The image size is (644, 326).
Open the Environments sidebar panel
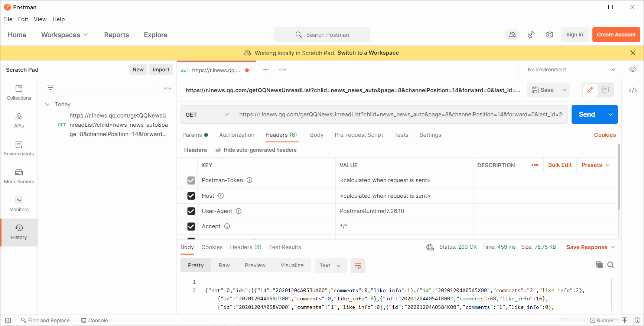[19, 149]
